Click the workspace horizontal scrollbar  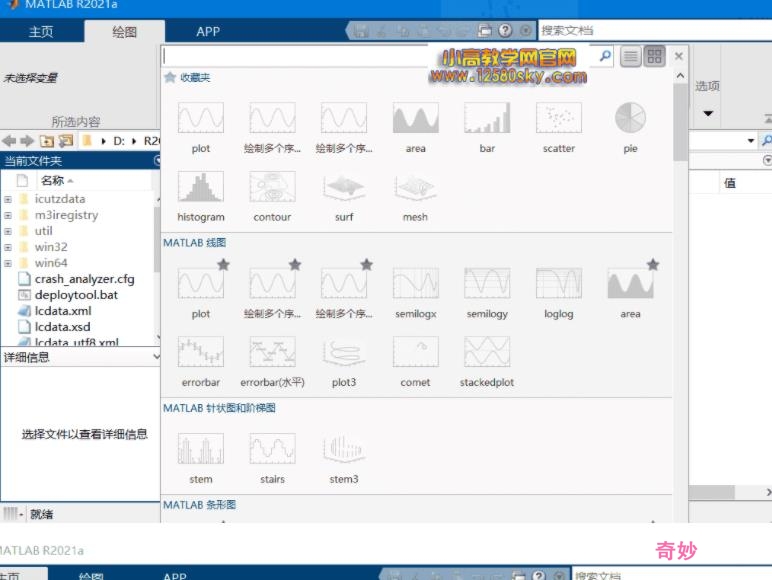[x=711, y=492]
